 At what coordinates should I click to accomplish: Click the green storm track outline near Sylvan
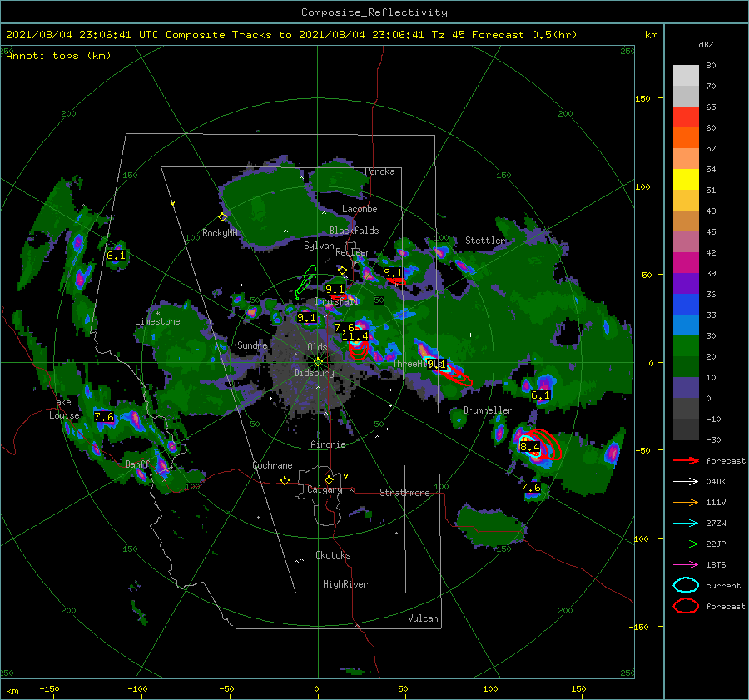[305, 282]
